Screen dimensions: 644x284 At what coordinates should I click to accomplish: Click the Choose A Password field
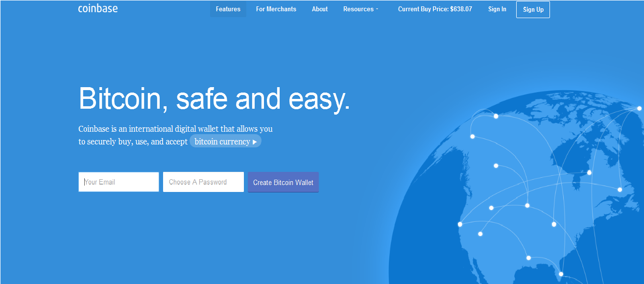click(203, 182)
